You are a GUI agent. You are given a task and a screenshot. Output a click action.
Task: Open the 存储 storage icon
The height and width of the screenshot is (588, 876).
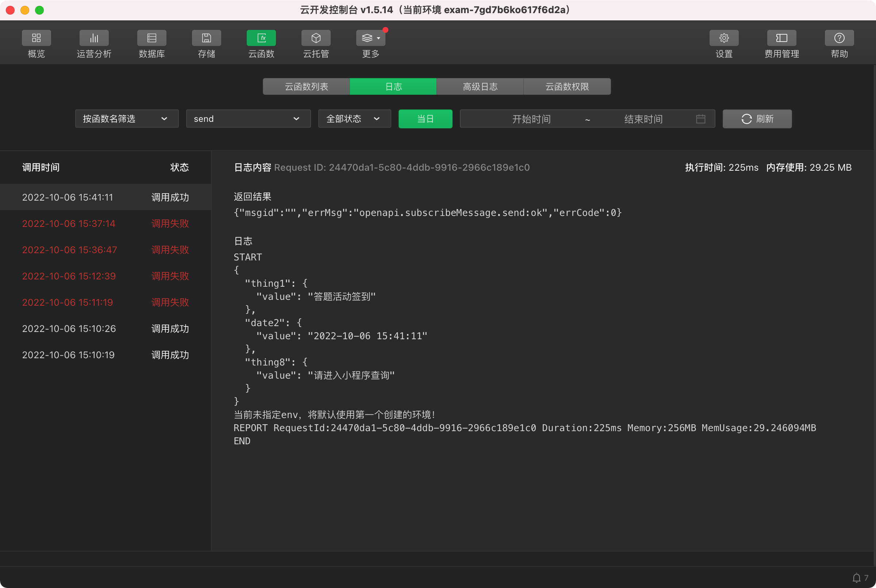(x=206, y=38)
